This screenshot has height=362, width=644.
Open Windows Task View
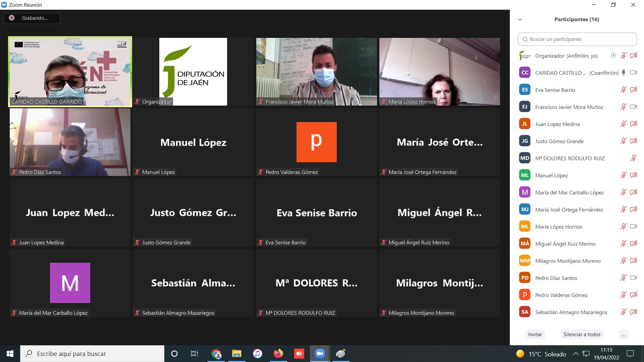click(x=194, y=354)
